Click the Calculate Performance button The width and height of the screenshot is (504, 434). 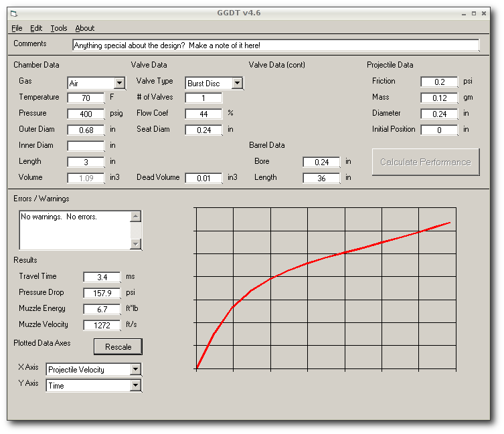click(x=426, y=162)
